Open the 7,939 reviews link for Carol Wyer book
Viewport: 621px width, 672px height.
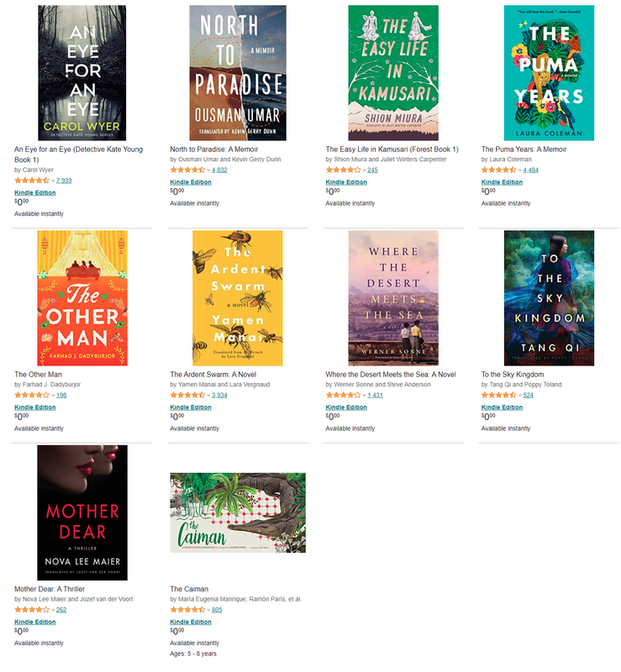point(64,181)
